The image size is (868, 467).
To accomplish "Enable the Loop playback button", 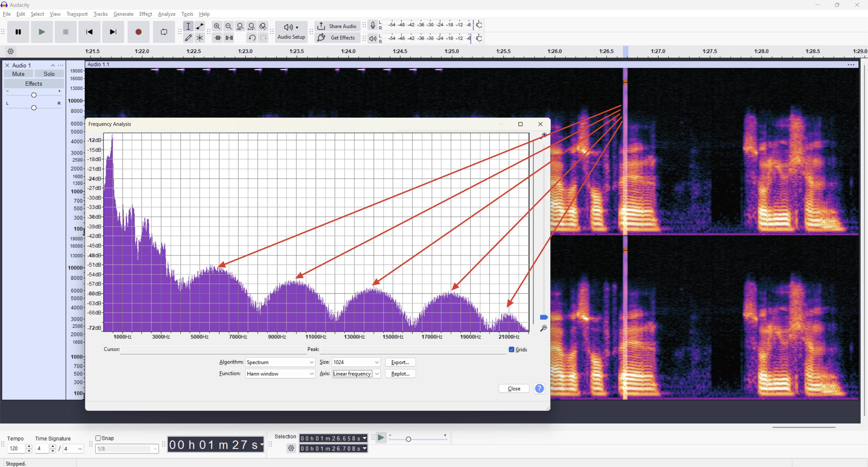I will pyautogui.click(x=164, y=32).
